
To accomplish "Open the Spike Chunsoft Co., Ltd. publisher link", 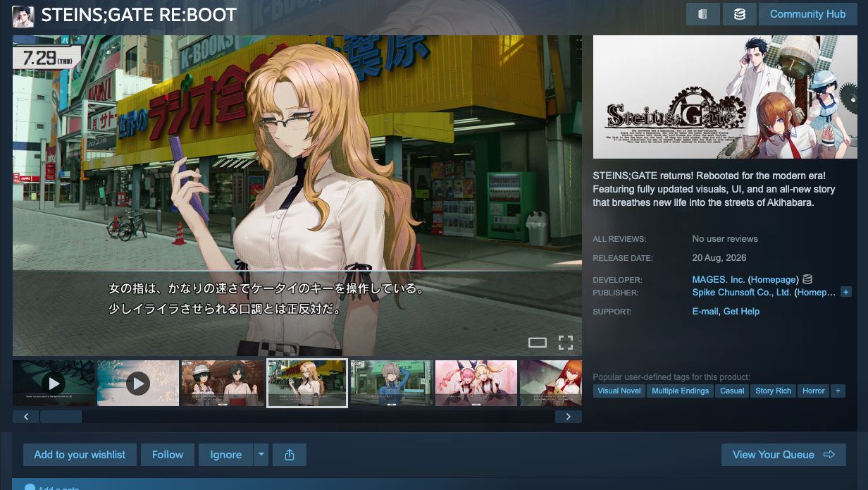I will pos(742,293).
